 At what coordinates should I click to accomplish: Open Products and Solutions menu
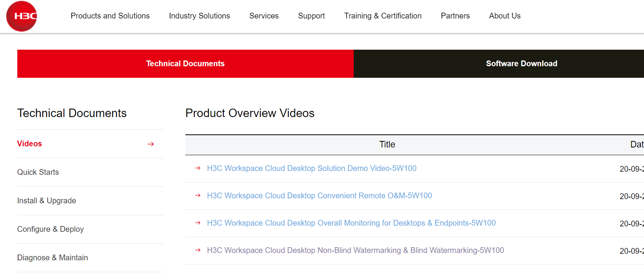point(110,16)
